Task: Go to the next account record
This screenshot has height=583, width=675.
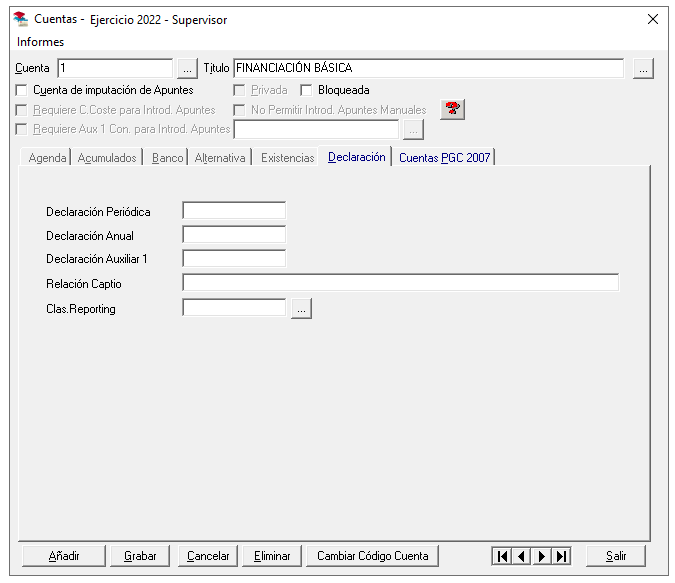Action: [542, 556]
